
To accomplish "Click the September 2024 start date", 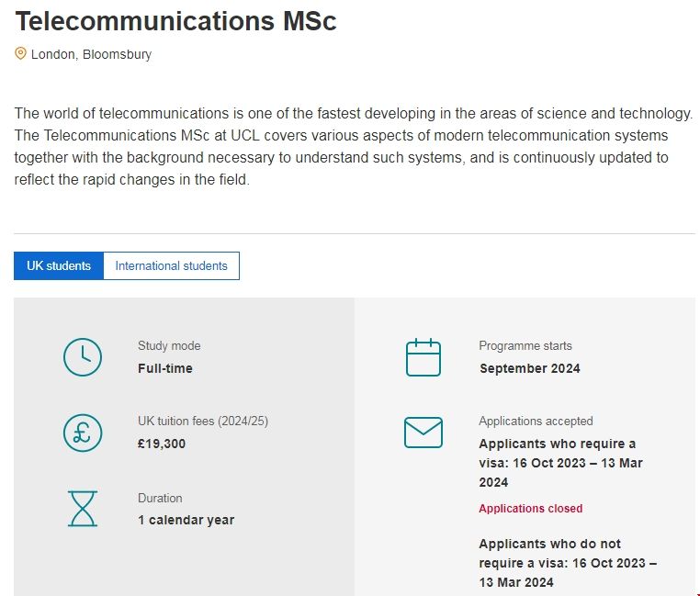I will click(529, 368).
